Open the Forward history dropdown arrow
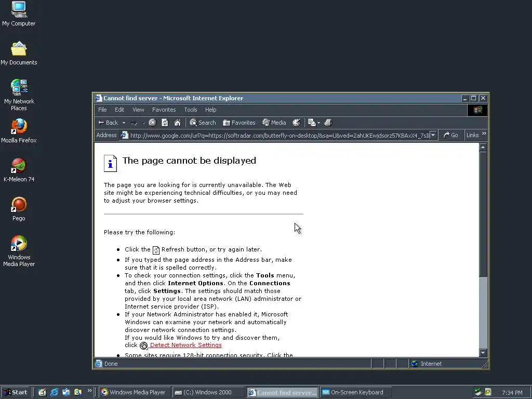 coord(143,123)
